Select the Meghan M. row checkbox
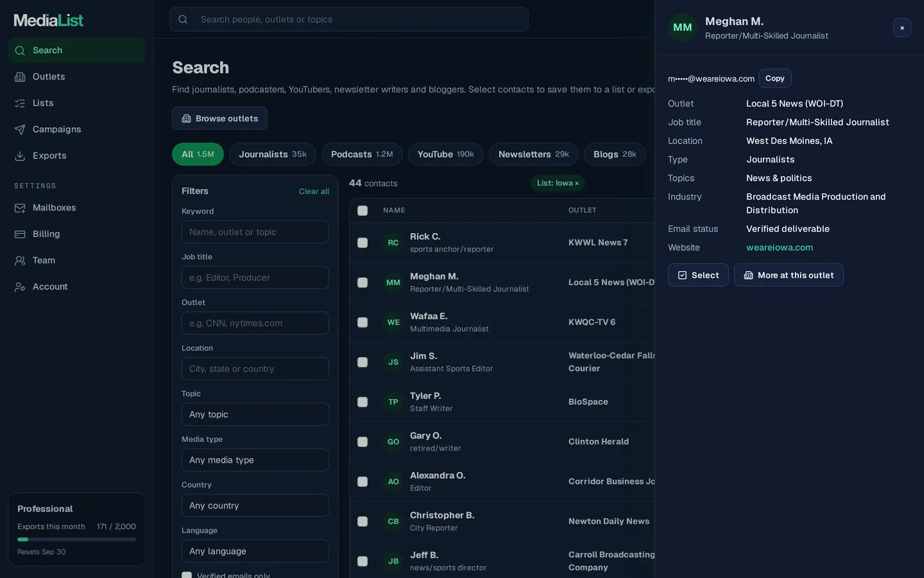This screenshot has height=578, width=924. click(x=363, y=283)
